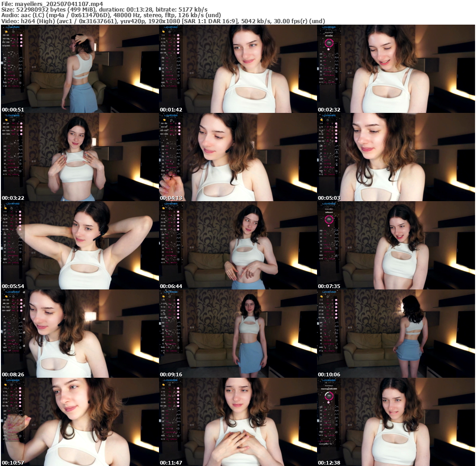Viewport: 476px width, 466px height.
Task: Click the 00:09:16 timestamp label
Action: coord(171,374)
